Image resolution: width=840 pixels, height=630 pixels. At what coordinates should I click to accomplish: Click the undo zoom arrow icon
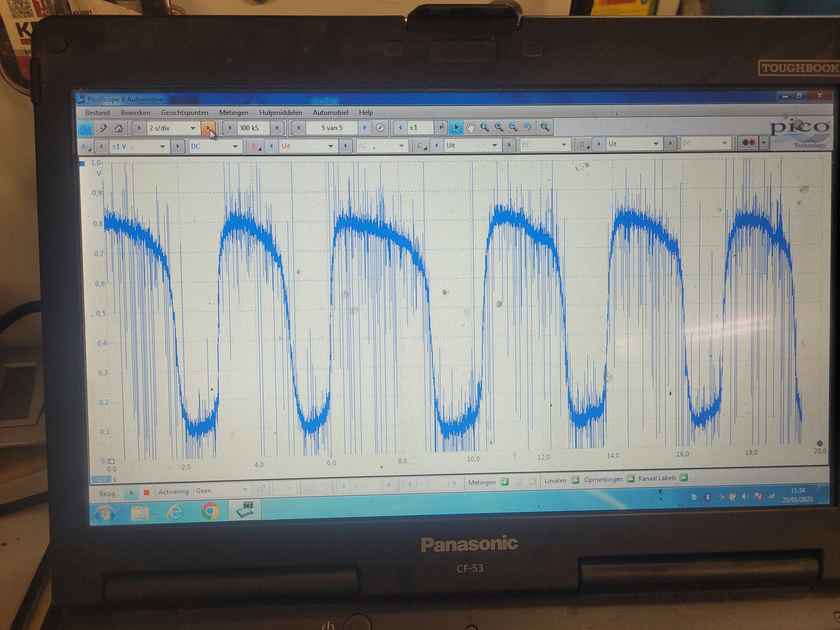coord(527,127)
